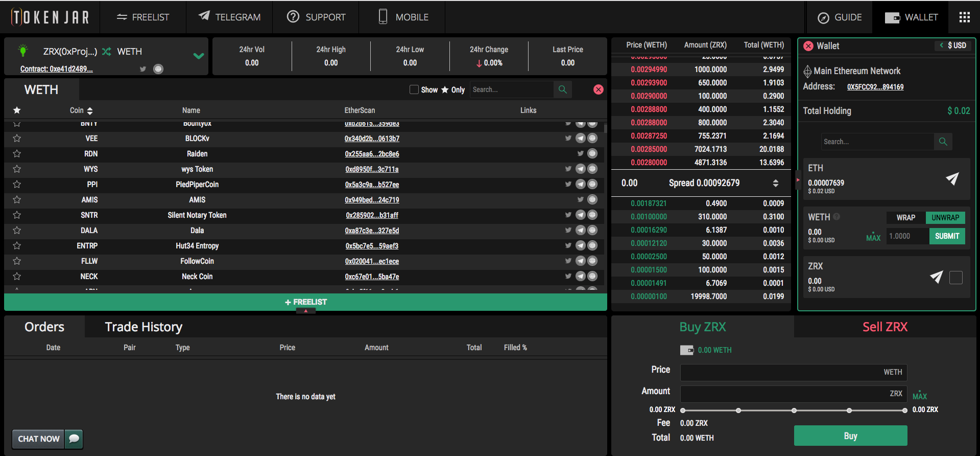Select the Sell ZRX tab
This screenshot has width=980, height=456.
point(885,327)
